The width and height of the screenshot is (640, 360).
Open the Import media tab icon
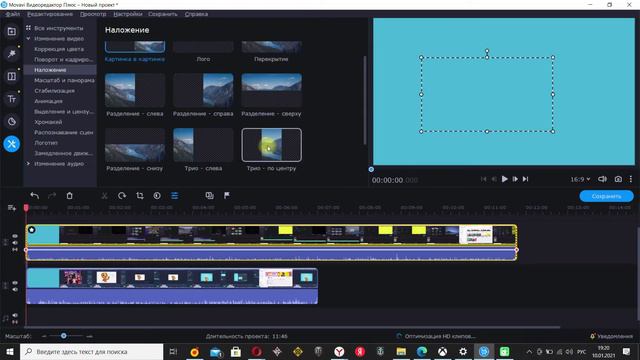(11, 31)
